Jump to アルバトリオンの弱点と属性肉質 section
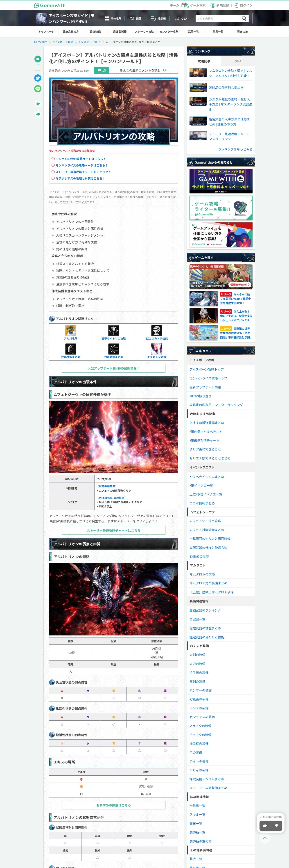This screenshot has width=289, height=868. pos(79,228)
